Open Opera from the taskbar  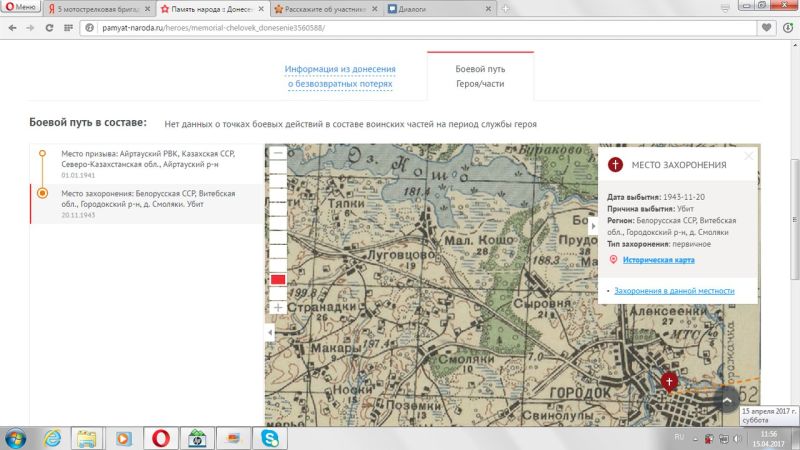[x=160, y=438]
